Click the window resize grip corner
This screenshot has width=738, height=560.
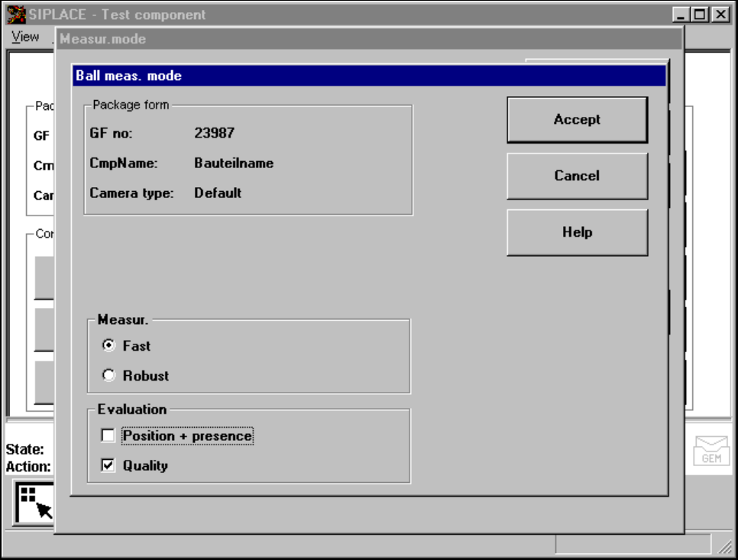click(725, 546)
